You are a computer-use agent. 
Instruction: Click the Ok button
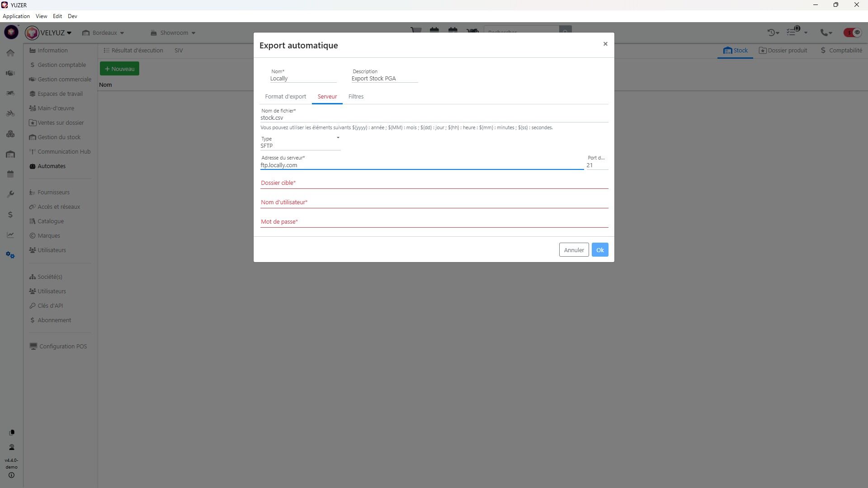pyautogui.click(x=599, y=250)
